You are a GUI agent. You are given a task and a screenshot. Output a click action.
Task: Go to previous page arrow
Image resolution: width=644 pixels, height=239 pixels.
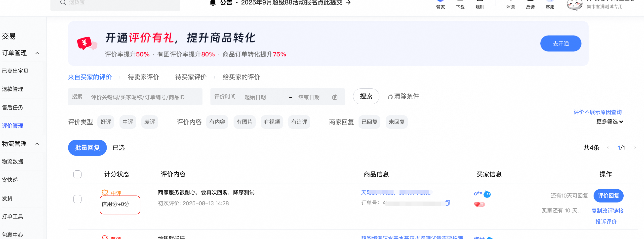coord(608,148)
